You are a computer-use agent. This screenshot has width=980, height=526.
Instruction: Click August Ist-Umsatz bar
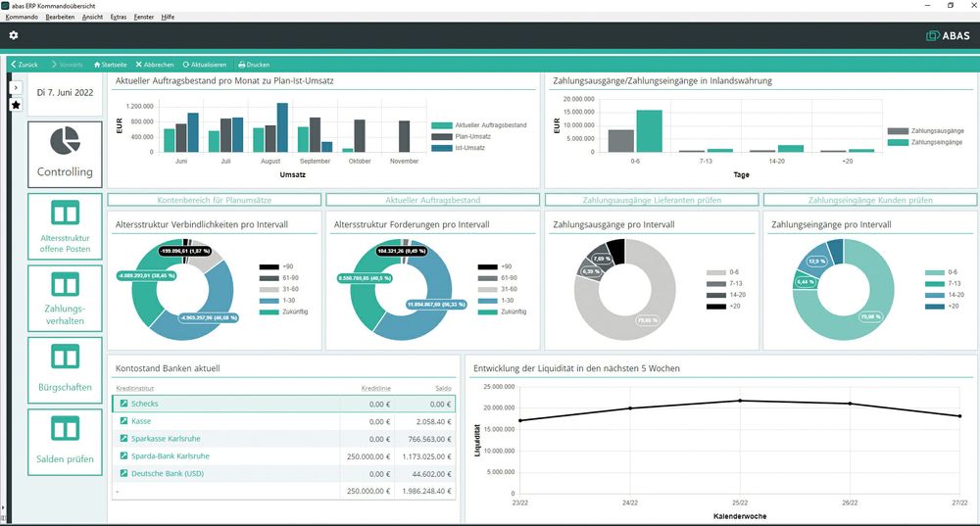[x=282, y=127]
